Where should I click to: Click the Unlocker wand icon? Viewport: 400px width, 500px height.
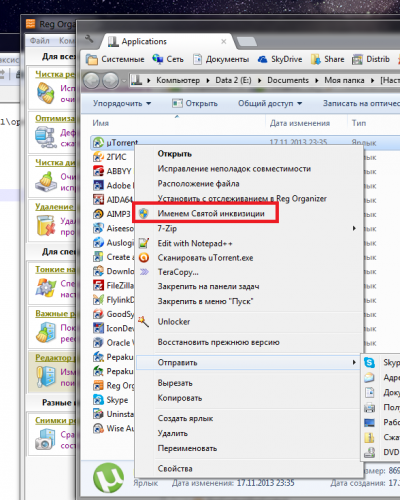pyautogui.click(x=143, y=321)
